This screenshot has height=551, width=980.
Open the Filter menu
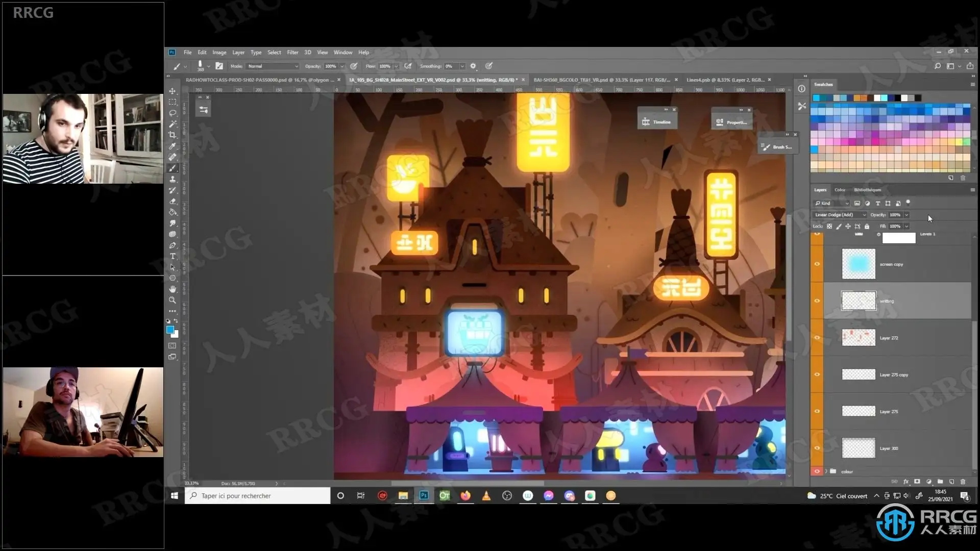(x=292, y=53)
